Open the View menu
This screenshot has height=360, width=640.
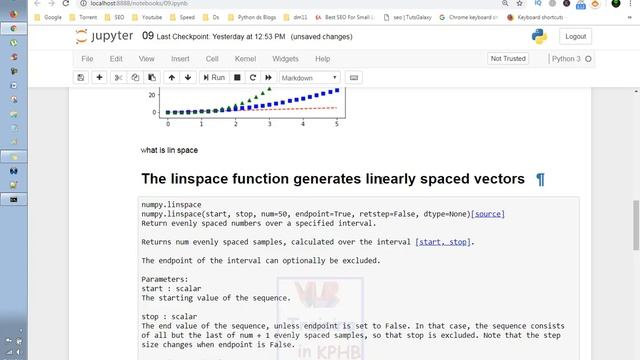tap(147, 59)
